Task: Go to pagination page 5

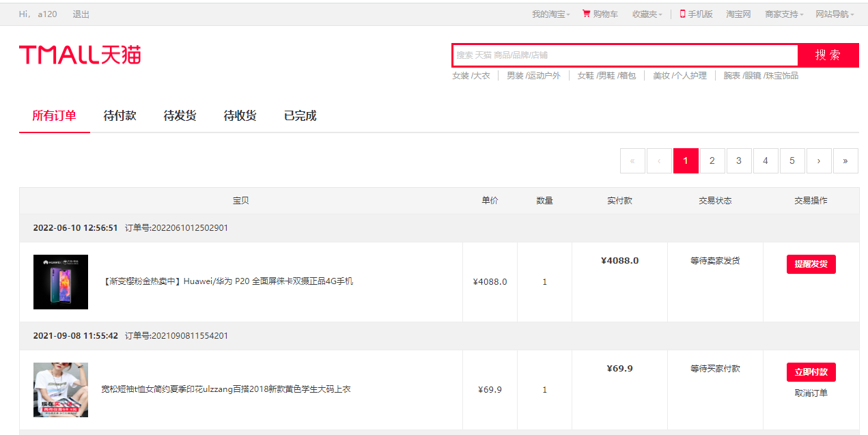Action: [x=792, y=160]
